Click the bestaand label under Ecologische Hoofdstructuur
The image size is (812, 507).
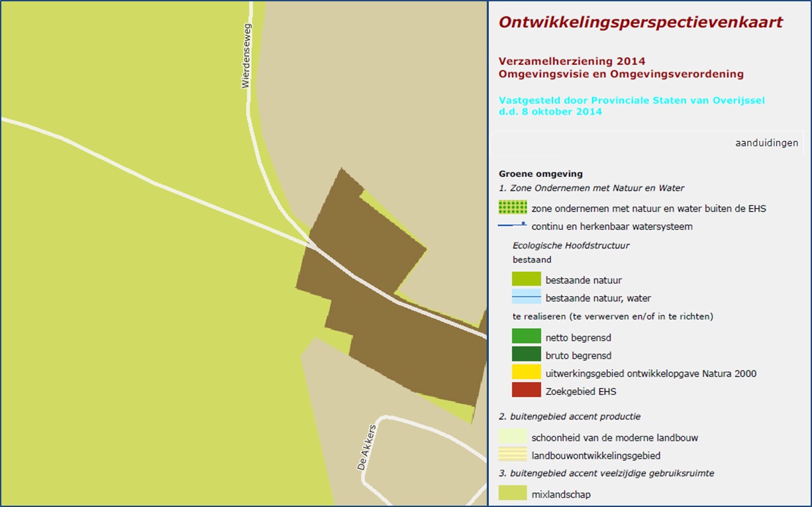pos(532,260)
